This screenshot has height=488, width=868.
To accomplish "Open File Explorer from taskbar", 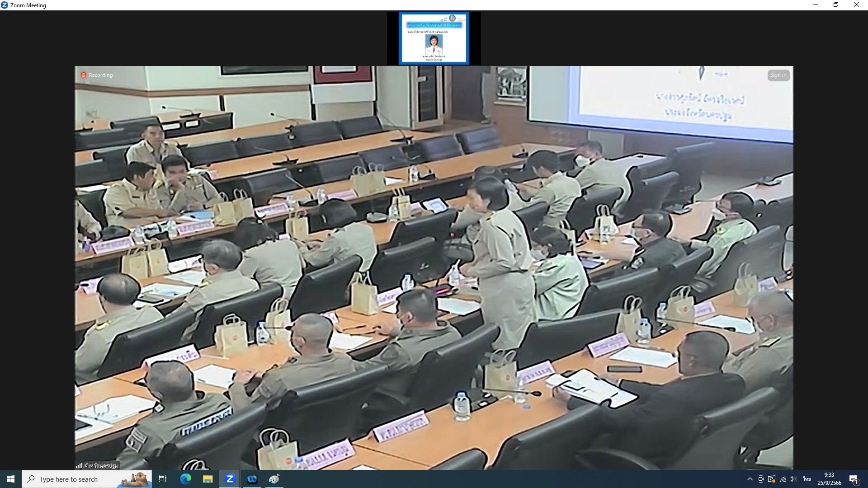I will (x=208, y=479).
